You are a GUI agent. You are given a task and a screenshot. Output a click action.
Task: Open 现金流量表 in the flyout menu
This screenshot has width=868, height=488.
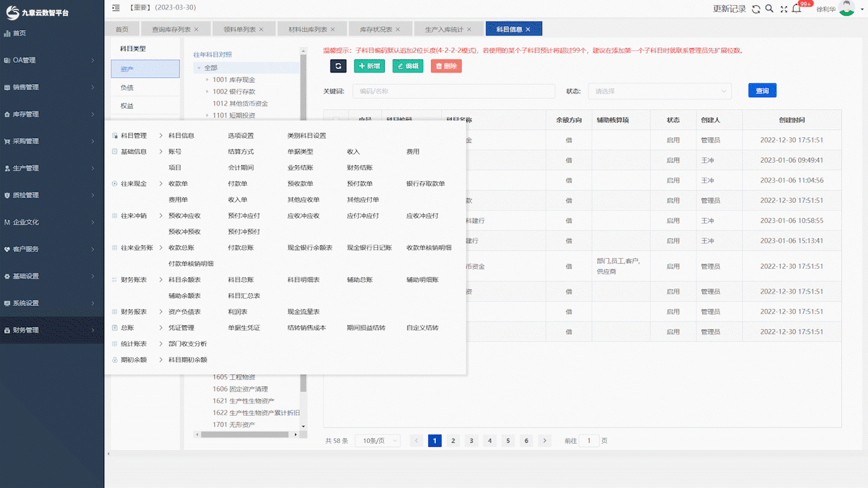304,312
